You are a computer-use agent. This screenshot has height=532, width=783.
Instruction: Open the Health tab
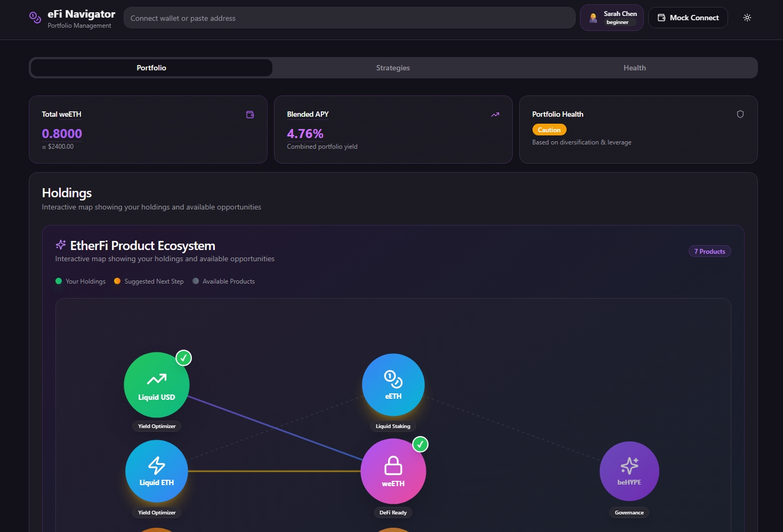[635, 68]
